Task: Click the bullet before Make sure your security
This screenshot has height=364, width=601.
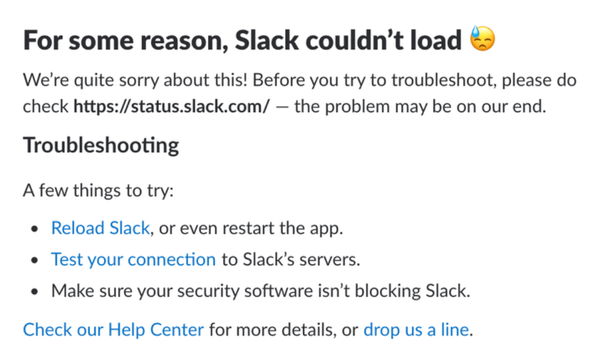Action: (35, 292)
